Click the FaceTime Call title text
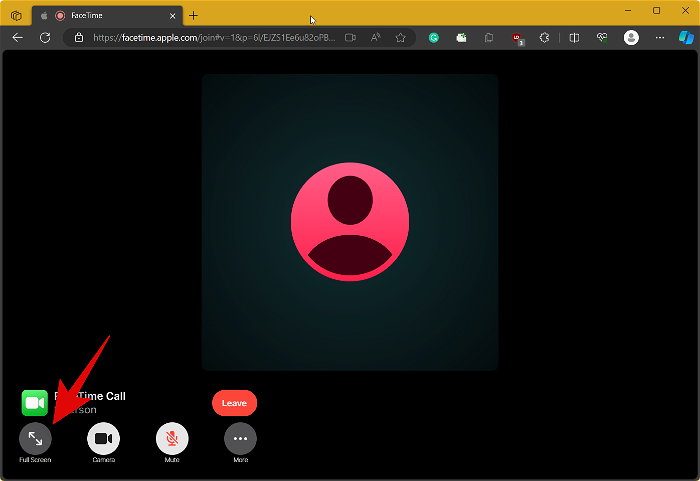The image size is (700, 481). tap(90, 396)
